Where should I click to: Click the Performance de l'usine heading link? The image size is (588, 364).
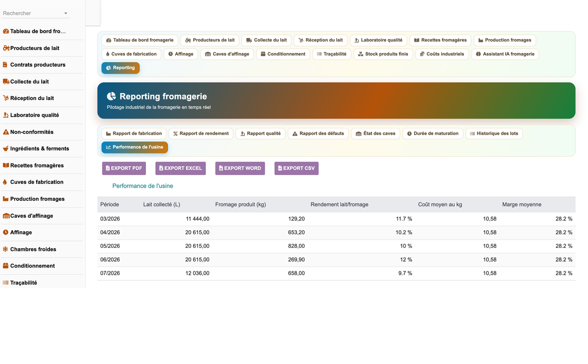(143, 186)
